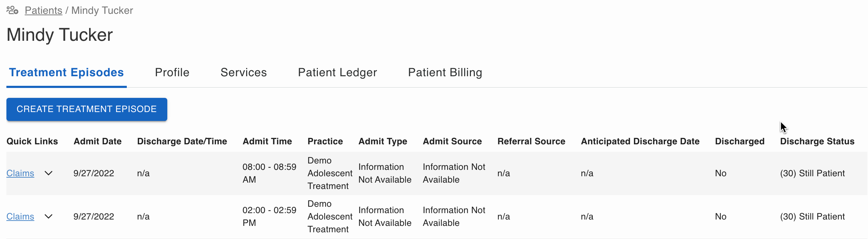Screen dimensions: 868x239
Task: Click the Referral Source column header
Action: [531, 141]
